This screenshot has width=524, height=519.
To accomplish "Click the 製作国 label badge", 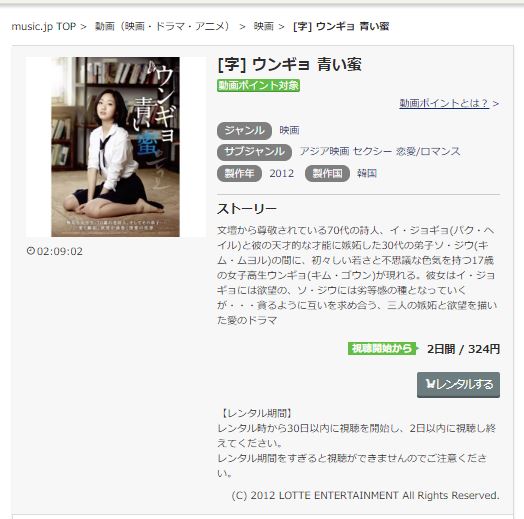I will point(327,173).
